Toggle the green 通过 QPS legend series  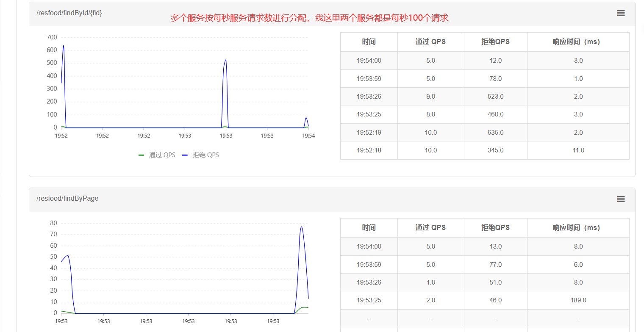point(157,155)
